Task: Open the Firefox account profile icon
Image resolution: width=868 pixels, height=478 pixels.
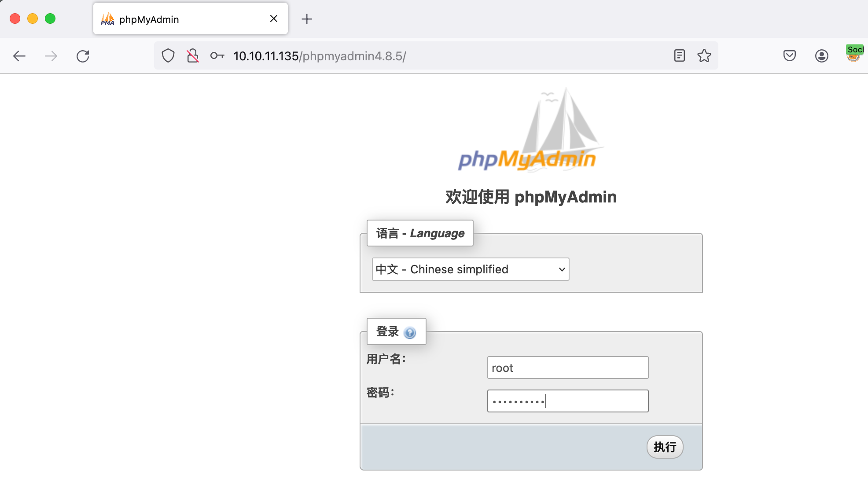Action: point(821,55)
